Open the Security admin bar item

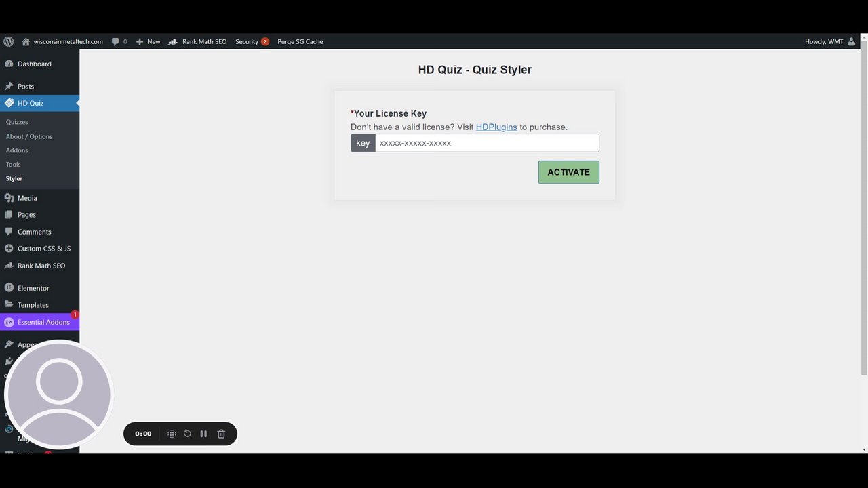point(247,41)
